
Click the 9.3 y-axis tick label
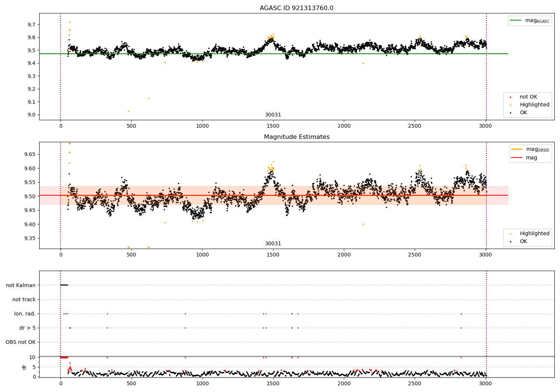(x=32, y=76)
